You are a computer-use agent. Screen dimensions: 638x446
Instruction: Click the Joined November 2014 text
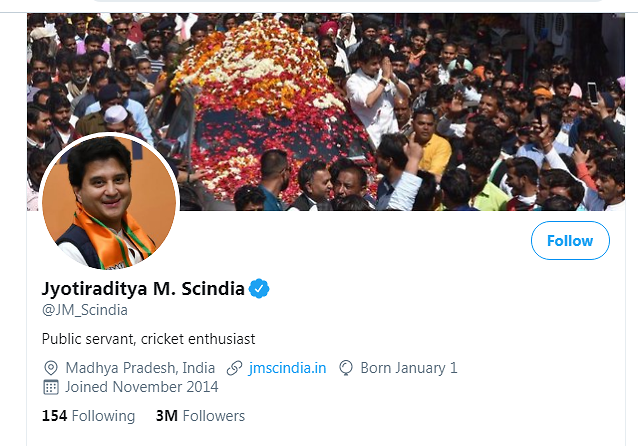pos(141,387)
